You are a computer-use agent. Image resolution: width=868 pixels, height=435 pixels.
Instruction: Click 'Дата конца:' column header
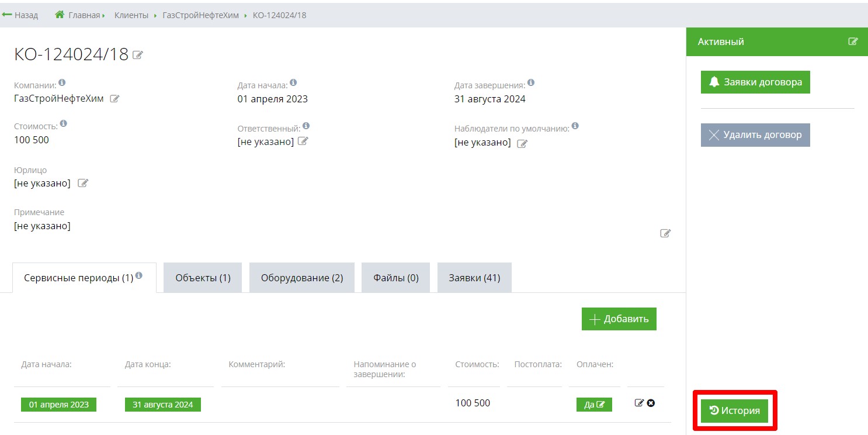148,364
